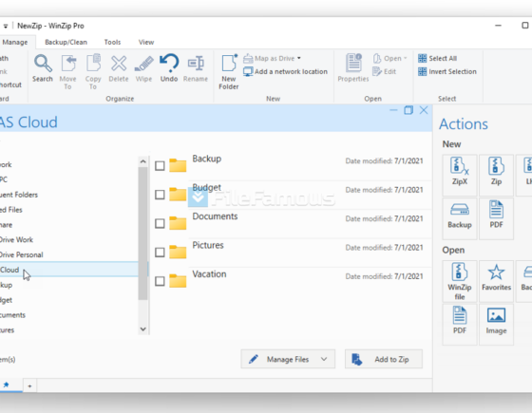Expand the Open dropdown in ribbon
532x413 pixels.
(405, 58)
